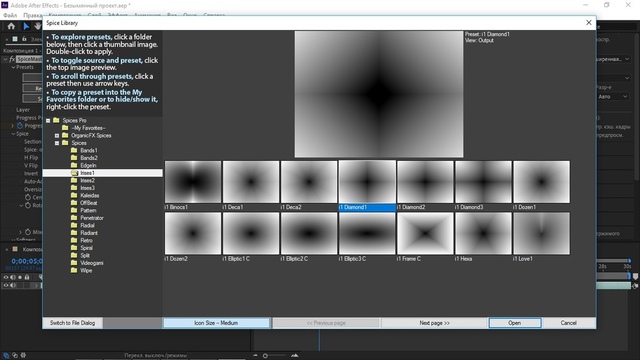Click the Home icon in After Effects toolbar

pyautogui.click(x=11, y=26)
